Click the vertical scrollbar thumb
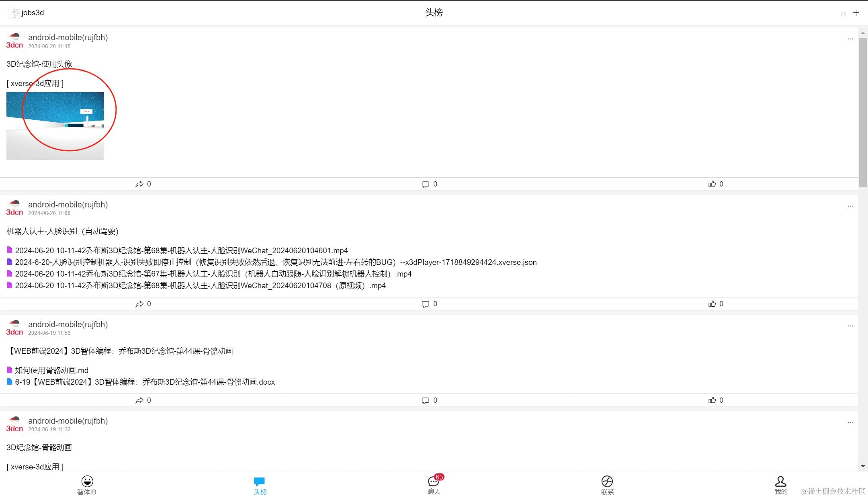 (862, 113)
